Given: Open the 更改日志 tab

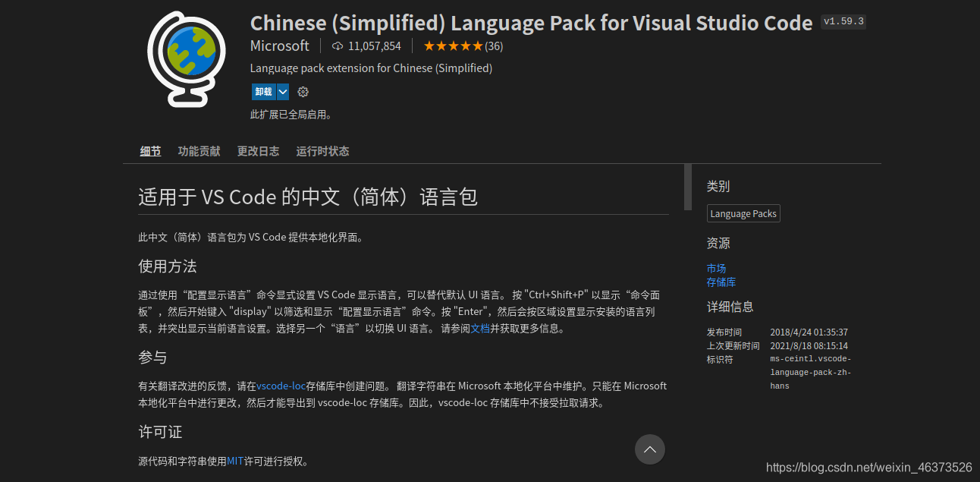Looking at the screenshot, I should pos(258,151).
